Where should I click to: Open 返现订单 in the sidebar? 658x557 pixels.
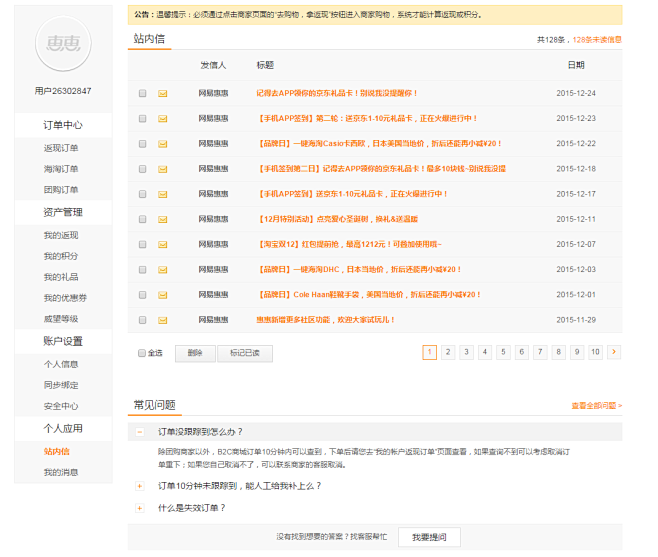click(61, 148)
